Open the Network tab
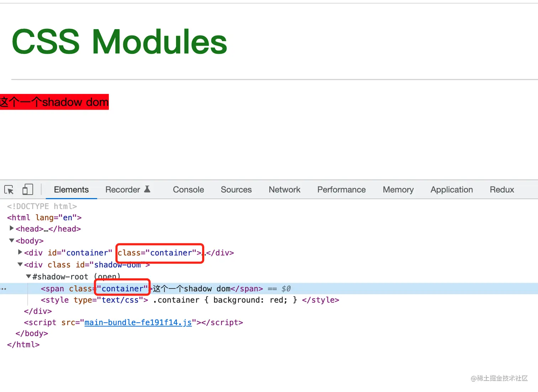 pyautogui.click(x=285, y=190)
